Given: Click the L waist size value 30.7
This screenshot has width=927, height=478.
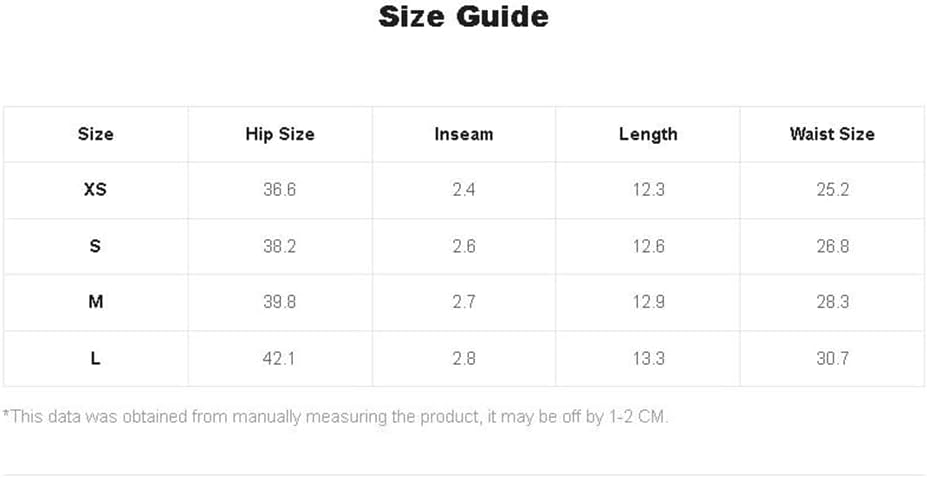Looking at the screenshot, I should 832,359.
